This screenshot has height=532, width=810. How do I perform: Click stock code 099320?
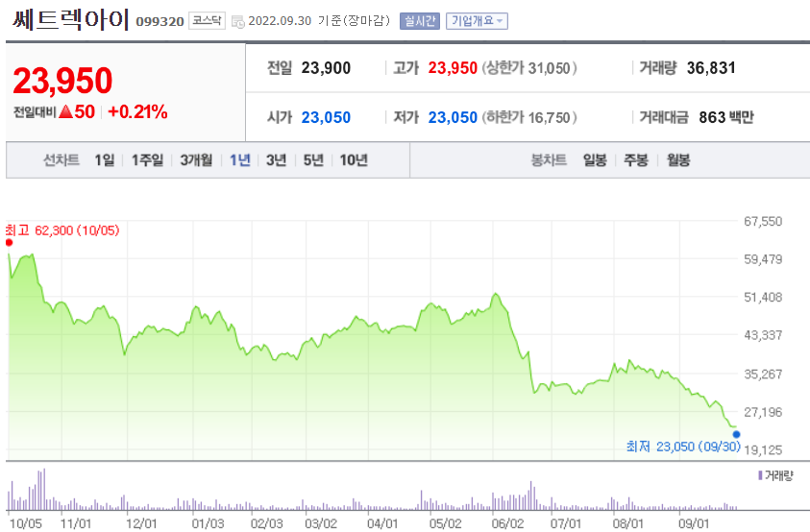160,22
